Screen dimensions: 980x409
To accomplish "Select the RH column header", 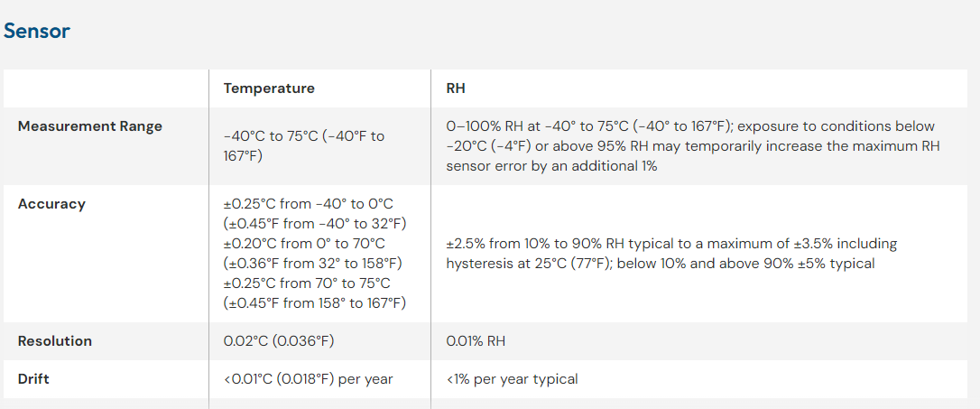I will click(456, 88).
